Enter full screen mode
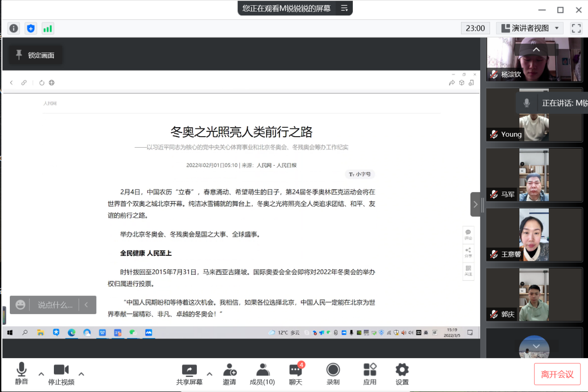This screenshot has width=588, height=392. click(576, 28)
